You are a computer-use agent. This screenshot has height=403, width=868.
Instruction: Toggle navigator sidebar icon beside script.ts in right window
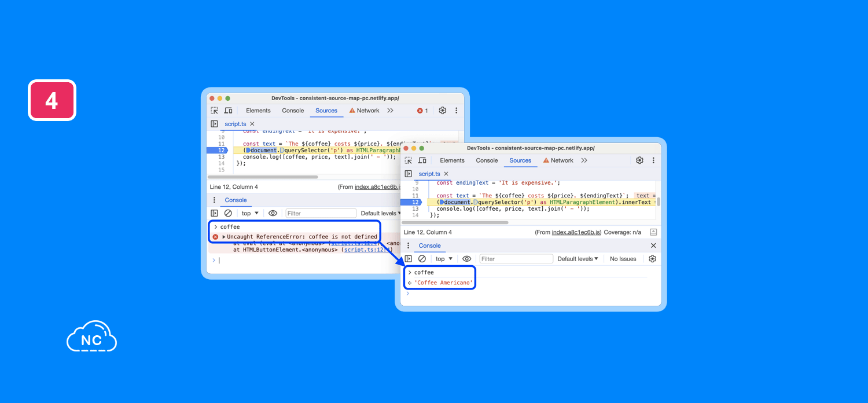tap(409, 174)
